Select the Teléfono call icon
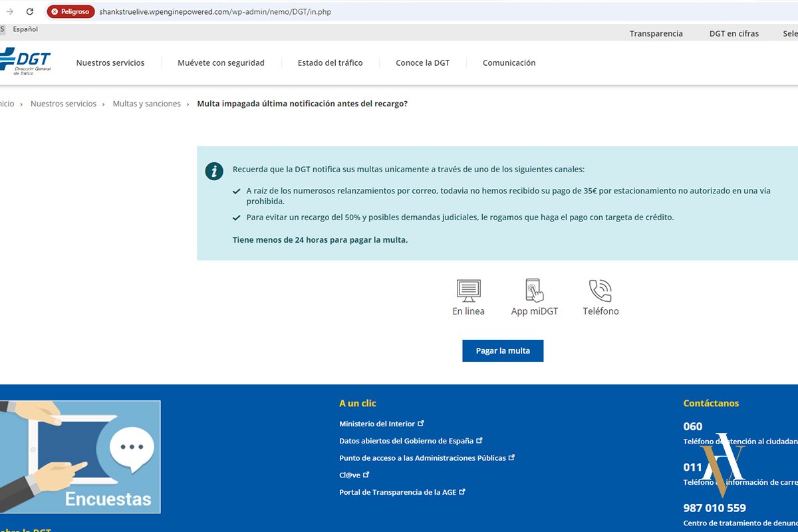The image size is (798, 532). (600, 291)
